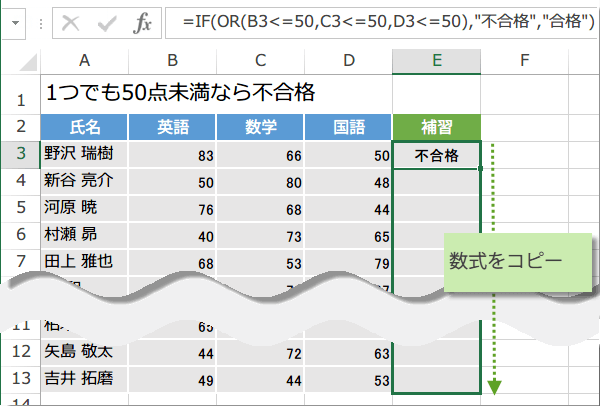Select column F header
The width and height of the screenshot is (600, 406).
coord(525,60)
